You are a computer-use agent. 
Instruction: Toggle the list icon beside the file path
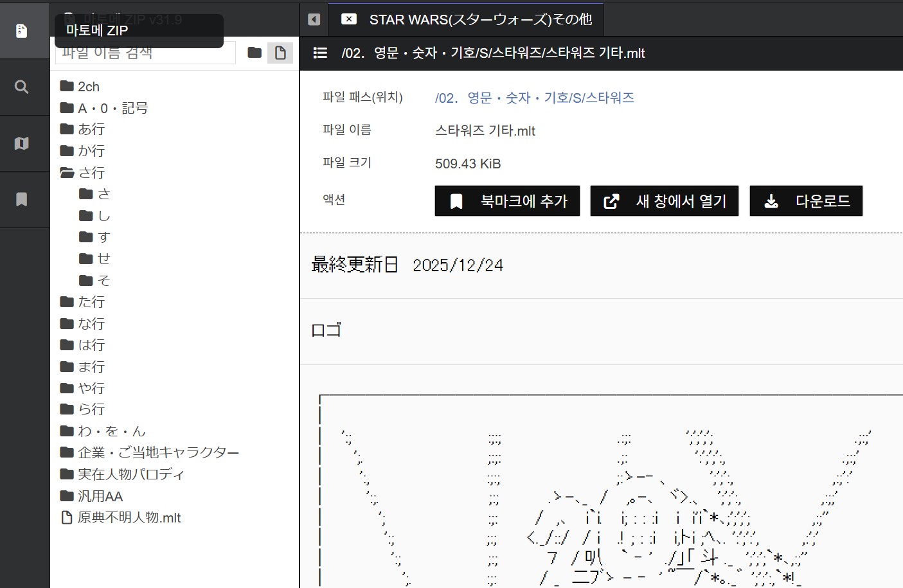click(x=320, y=53)
